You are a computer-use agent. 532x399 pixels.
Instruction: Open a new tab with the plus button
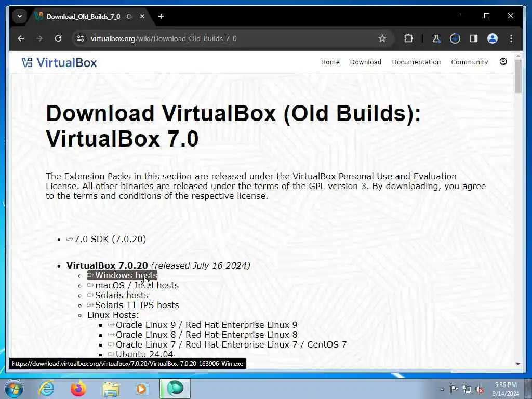point(161,16)
